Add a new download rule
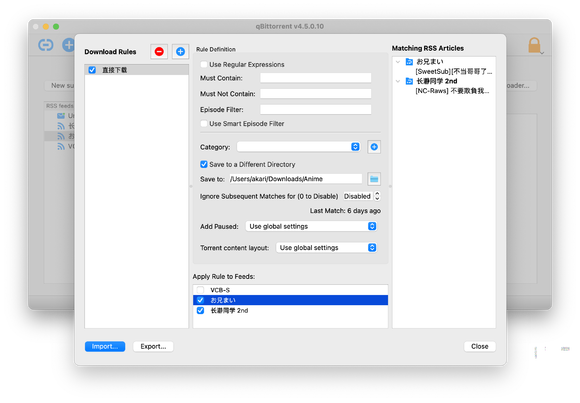Image resolution: width=580 pixels, height=403 pixels. click(x=180, y=51)
